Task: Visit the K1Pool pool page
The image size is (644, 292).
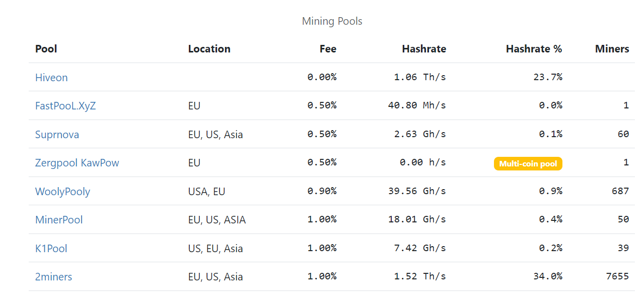Action: point(51,249)
